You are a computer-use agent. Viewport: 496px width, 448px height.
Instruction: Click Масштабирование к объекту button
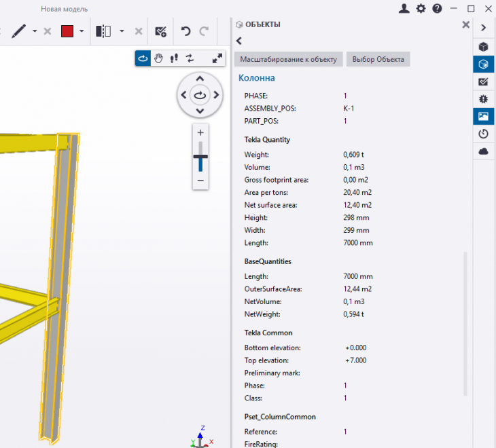pyautogui.click(x=288, y=59)
